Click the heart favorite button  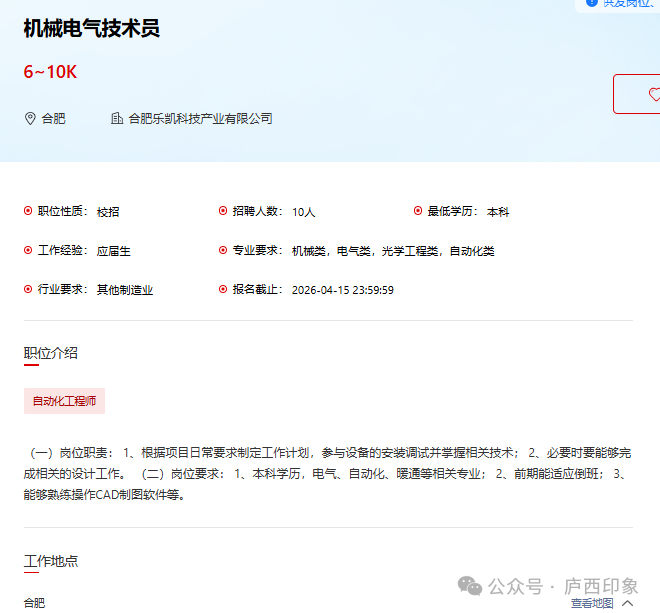[637, 94]
